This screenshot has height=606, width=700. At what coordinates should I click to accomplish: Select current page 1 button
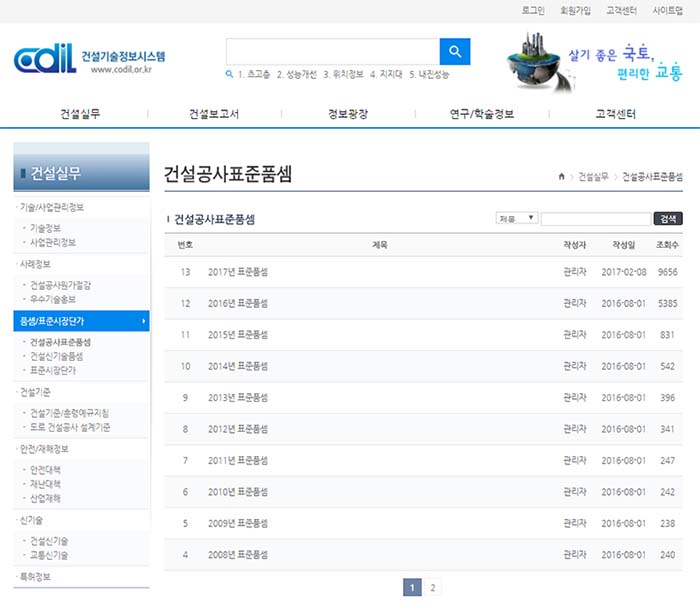[412, 587]
